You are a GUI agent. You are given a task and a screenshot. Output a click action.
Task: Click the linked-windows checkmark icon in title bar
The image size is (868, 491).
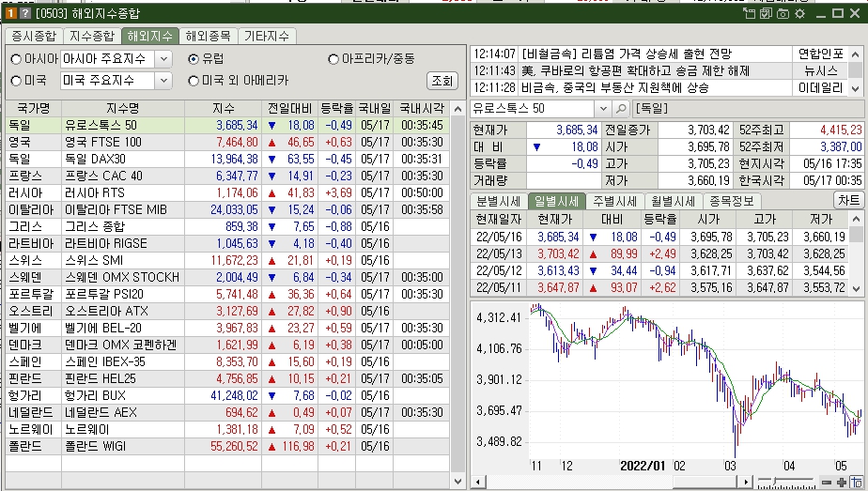766,13
